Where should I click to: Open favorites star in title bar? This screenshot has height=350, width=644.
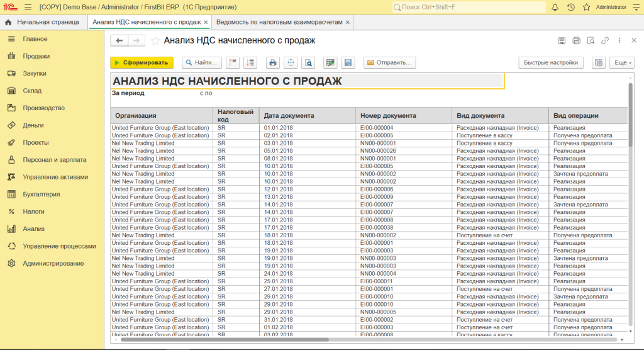(x=587, y=7)
